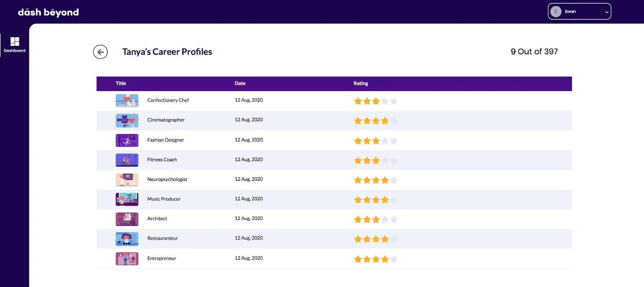Click the date of Entrepreneur row

click(249, 258)
